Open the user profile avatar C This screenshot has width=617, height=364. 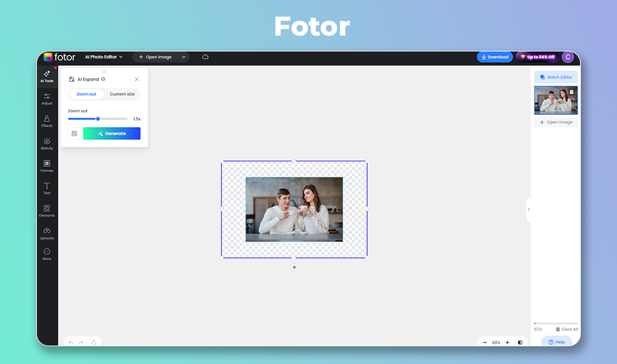[568, 57]
